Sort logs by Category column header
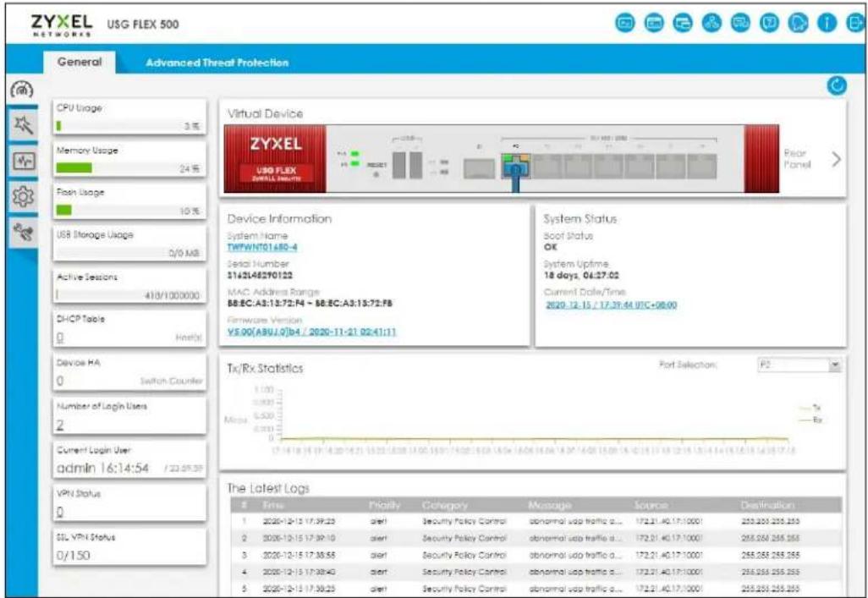 444,505
